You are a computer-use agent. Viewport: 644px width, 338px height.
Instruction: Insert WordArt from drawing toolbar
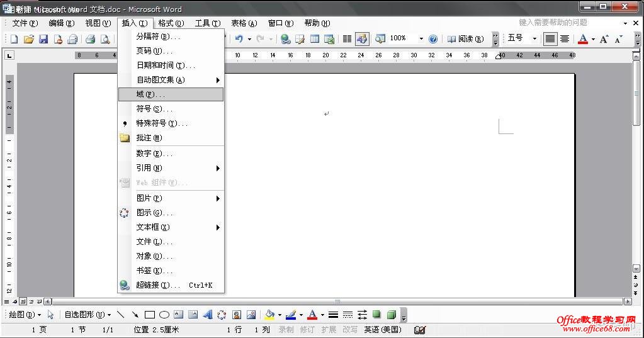208,315
